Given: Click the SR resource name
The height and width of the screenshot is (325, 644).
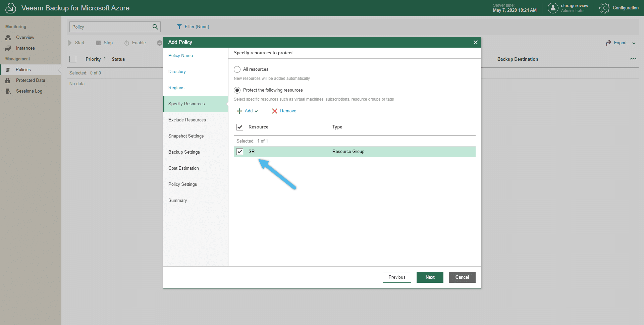Looking at the screenshot, I should pyautogui.click(x=252, y=152).
